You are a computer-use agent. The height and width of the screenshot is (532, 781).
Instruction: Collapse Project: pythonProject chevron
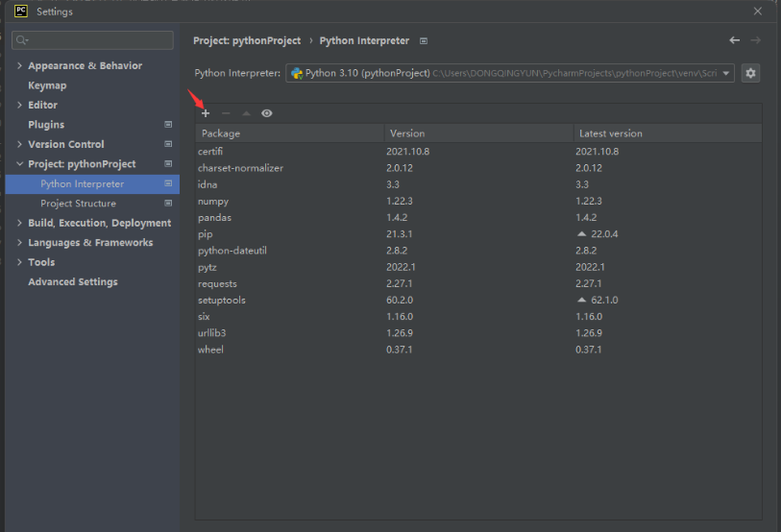[19, 164]
